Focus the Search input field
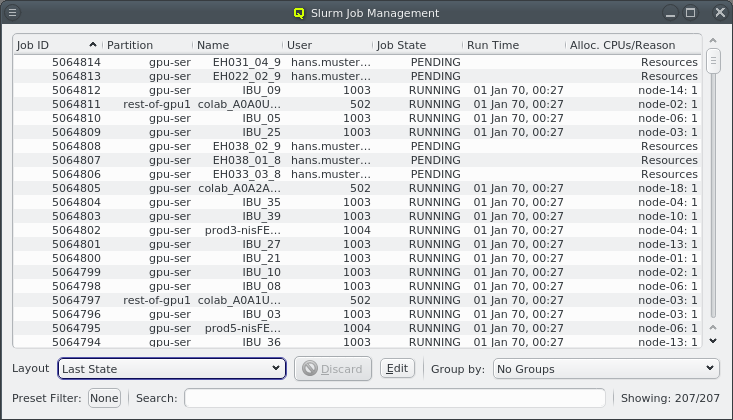Image resolution: width=733 pixels, height=420 pixels. pos(395,398)
